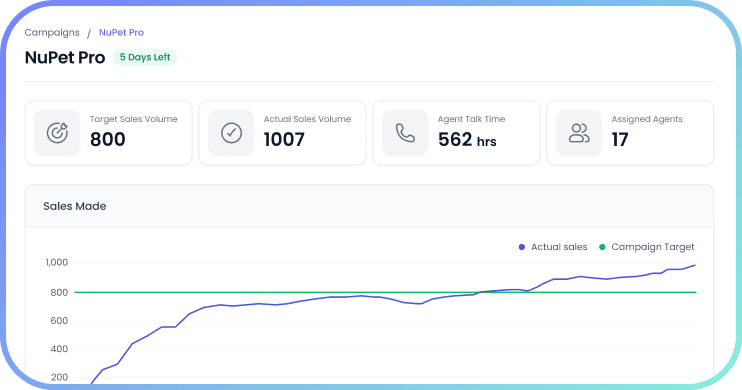The image size is (742, 390).
Task: Click the value 1007
Action: pyautogui.click(x=284, y=139)
